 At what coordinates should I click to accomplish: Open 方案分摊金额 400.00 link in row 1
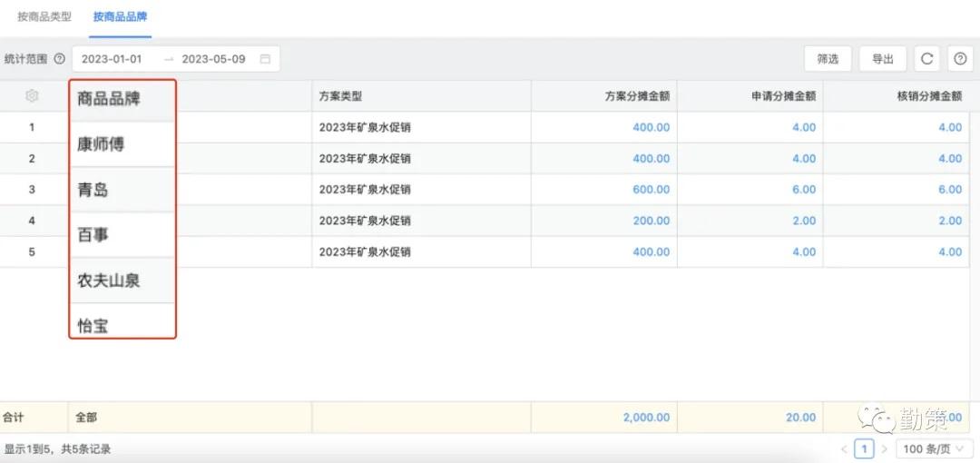[652, 128]
